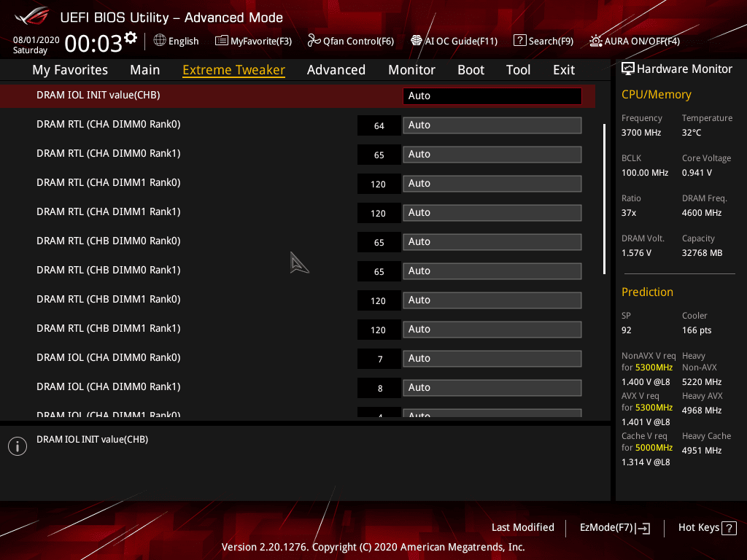Open the My Favorites tab
The width and height of the screenshot is (747, 560).
pos(70,70)
